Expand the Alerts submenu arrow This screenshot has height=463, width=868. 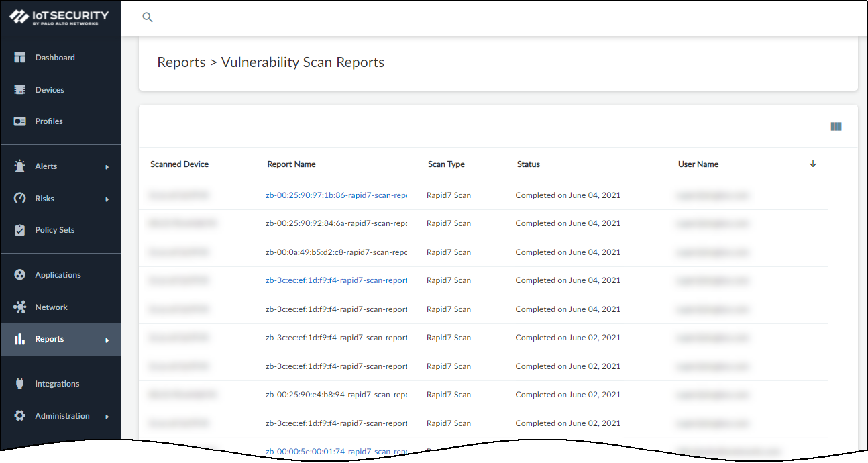pos(107,167)
